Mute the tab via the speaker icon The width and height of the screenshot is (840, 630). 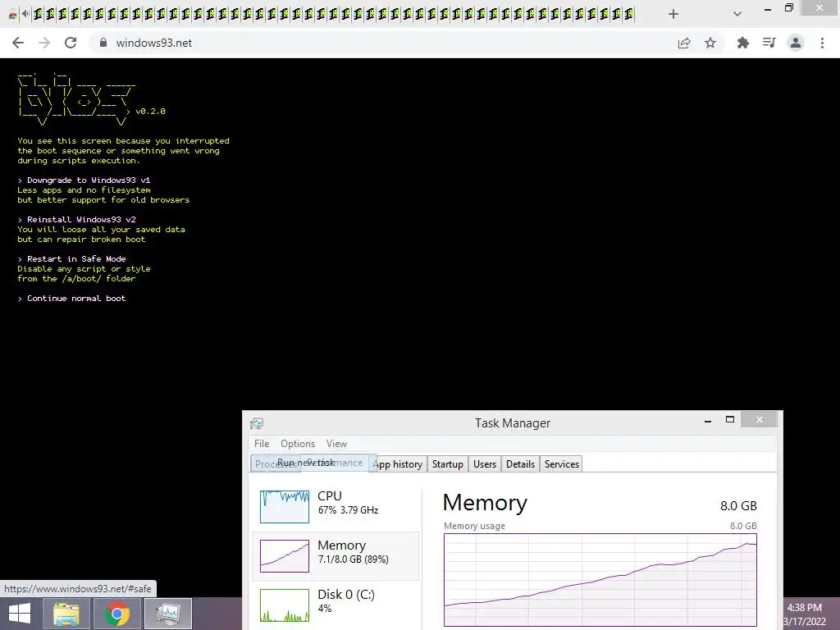point(25,14)
